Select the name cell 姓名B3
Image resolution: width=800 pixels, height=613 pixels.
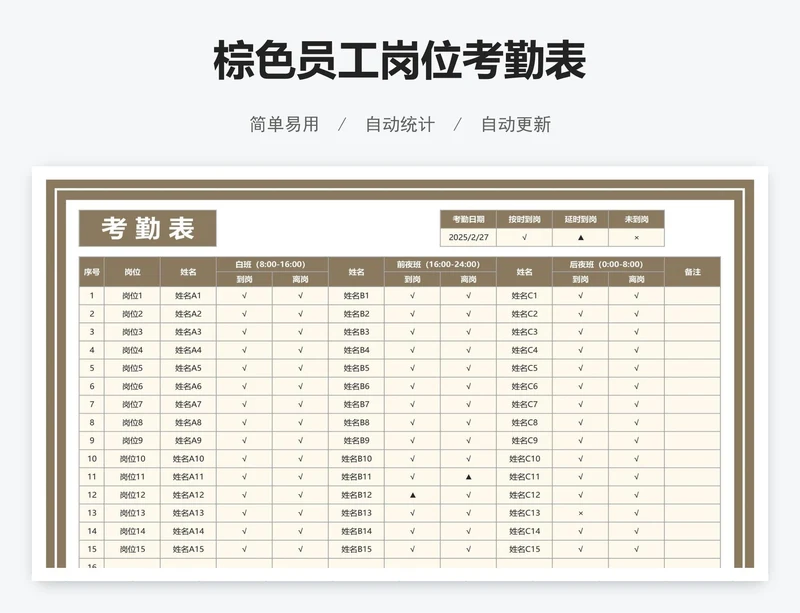(356, 332)
